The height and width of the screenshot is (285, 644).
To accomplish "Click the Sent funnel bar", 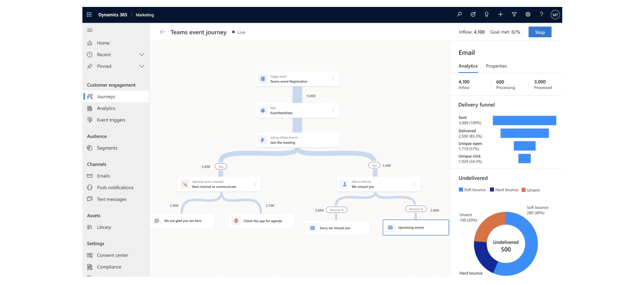I will 524,120.
